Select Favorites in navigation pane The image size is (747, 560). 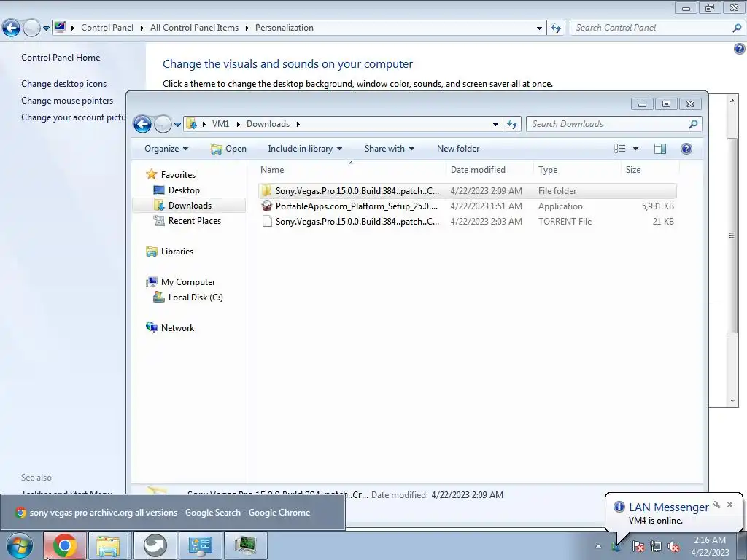tap(178, 175)
